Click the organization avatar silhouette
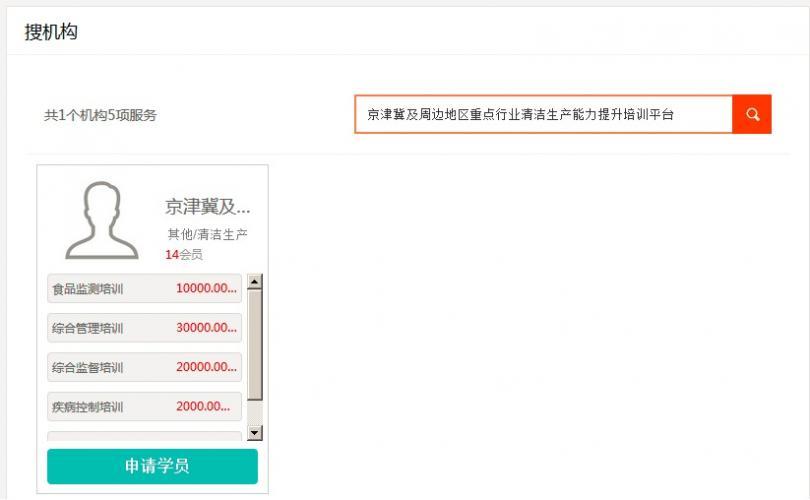 point(102,220)
